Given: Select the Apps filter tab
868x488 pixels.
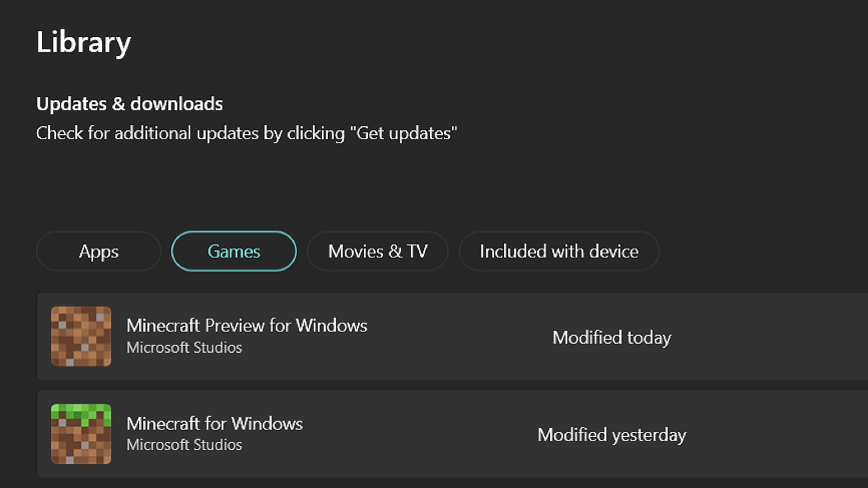Looking at the screenshot, I should pyautogui.click(x=99, y=250).
